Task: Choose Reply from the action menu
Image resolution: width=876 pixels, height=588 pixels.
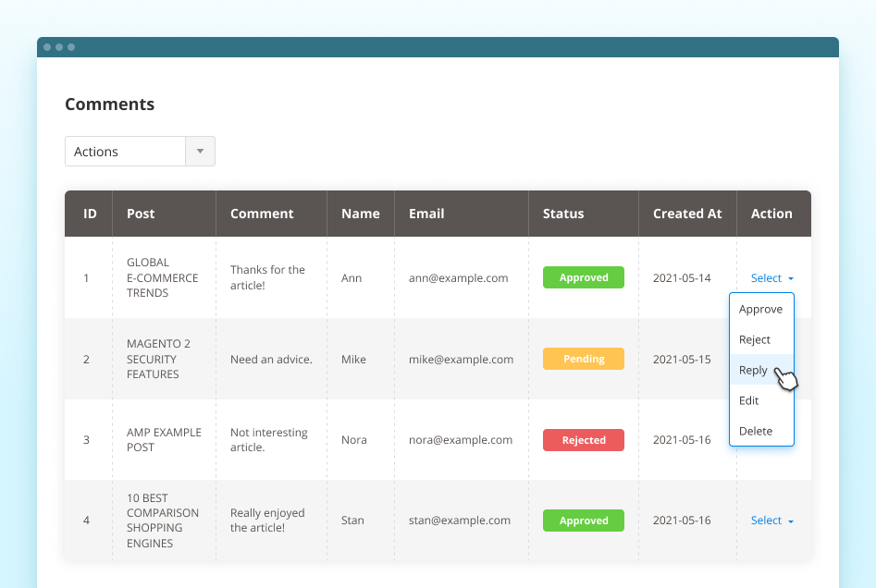Action: [x=752, y=370]
